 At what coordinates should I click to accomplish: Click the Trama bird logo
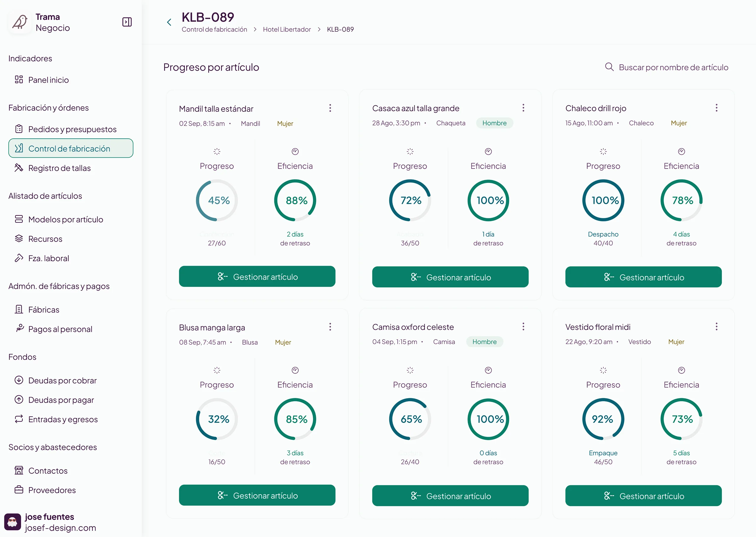20,22
